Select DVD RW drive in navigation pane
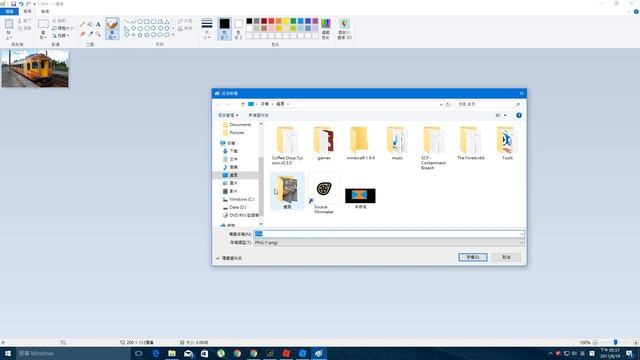 pos(241,215)
